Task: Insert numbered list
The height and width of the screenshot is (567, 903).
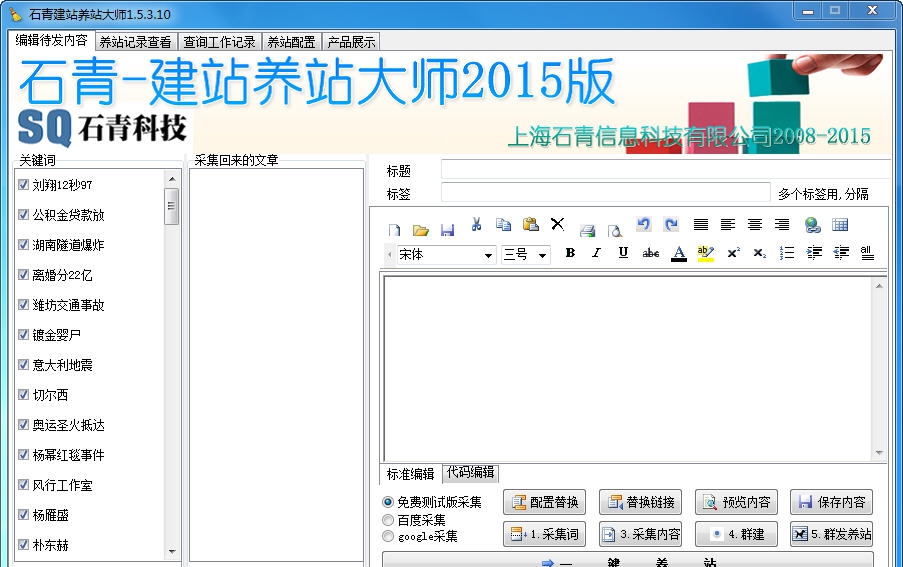Action: [787, 253]
